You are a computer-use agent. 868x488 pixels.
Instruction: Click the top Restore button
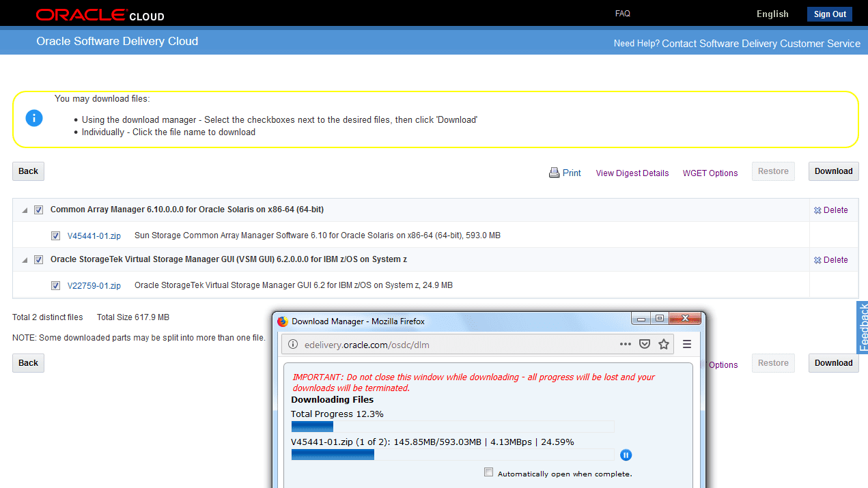coord(773,171)
